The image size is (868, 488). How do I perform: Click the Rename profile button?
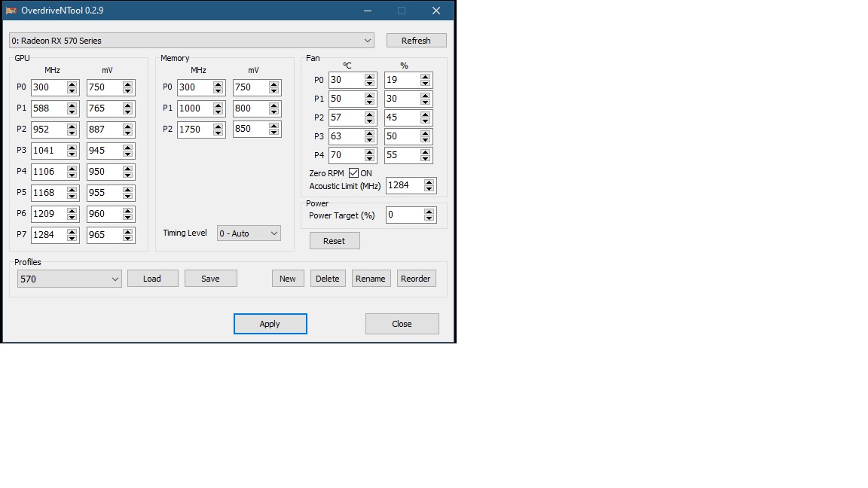(x=371, y=279)
